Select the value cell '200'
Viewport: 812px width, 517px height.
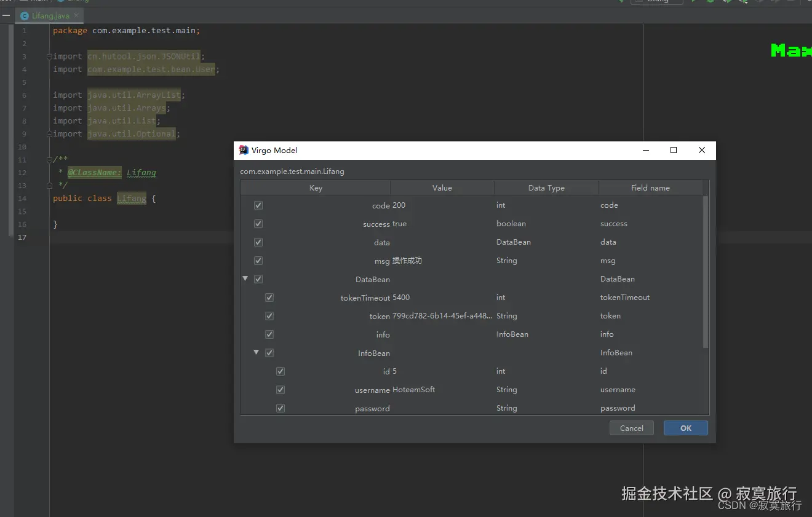tap(399, 205)
